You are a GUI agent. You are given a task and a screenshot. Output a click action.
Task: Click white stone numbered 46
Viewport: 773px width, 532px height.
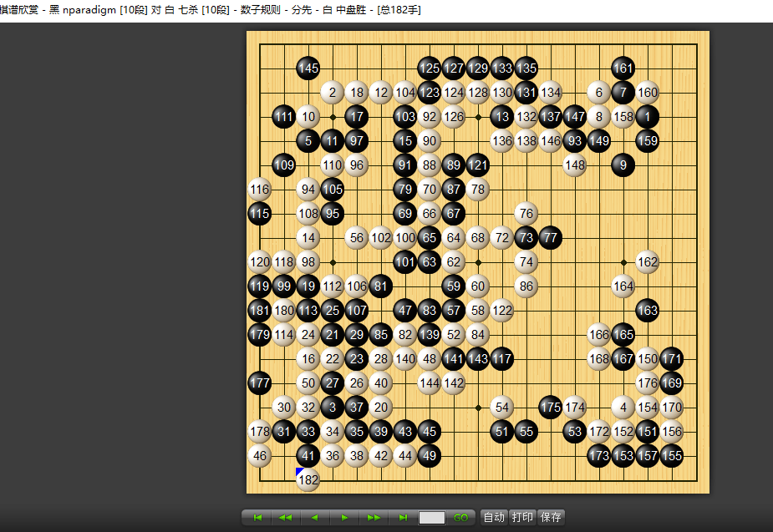pos(260,456)
